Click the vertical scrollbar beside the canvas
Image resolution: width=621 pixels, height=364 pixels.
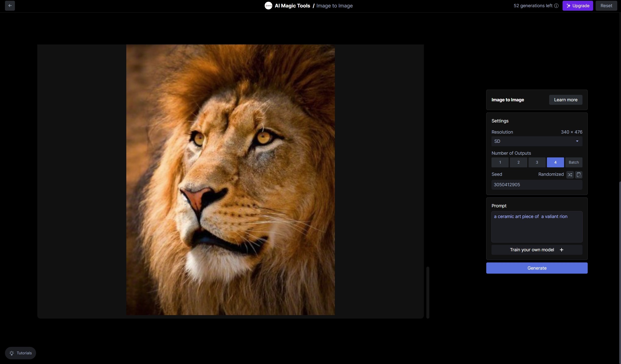point(428,292)
